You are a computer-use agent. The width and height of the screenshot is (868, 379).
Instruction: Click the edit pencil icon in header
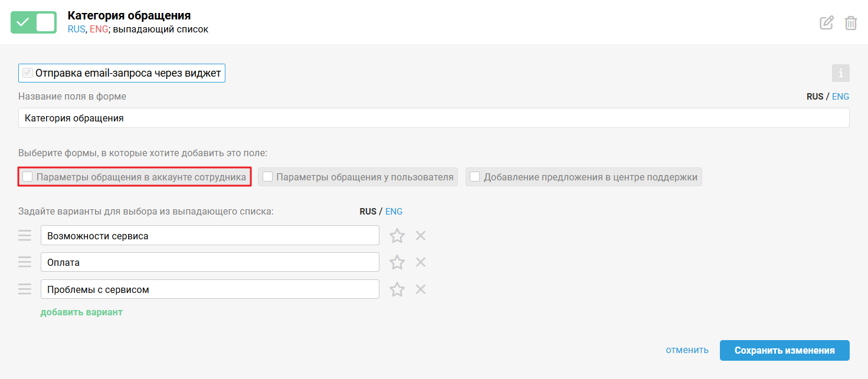pyautogui.click(x=827, y=23)
